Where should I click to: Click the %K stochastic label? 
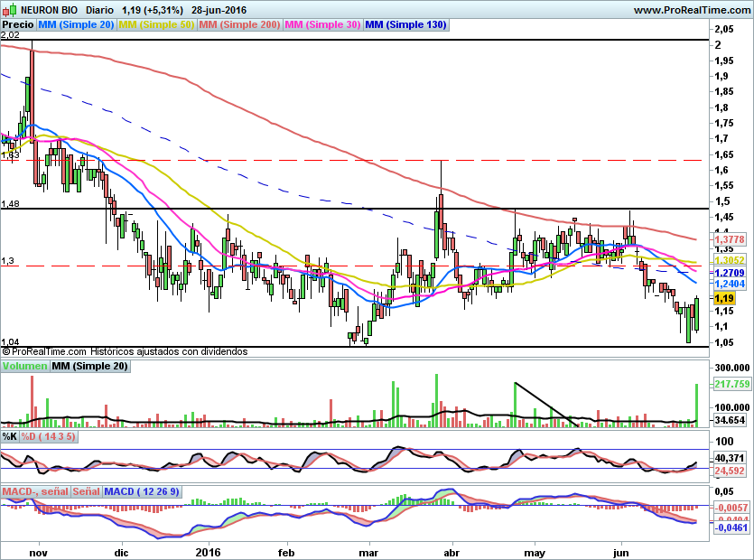(10, 436)
